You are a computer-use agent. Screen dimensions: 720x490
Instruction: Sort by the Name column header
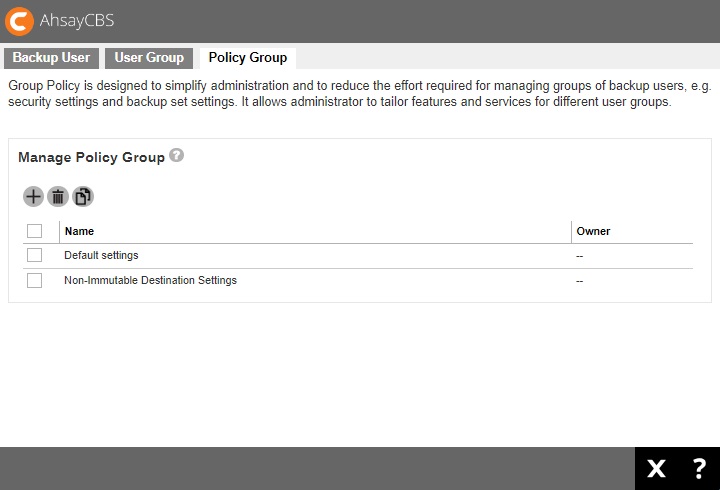[x=79, y=231]
